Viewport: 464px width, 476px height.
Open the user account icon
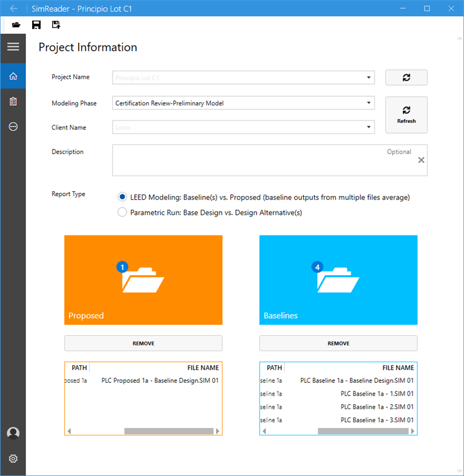coord(13,433)
